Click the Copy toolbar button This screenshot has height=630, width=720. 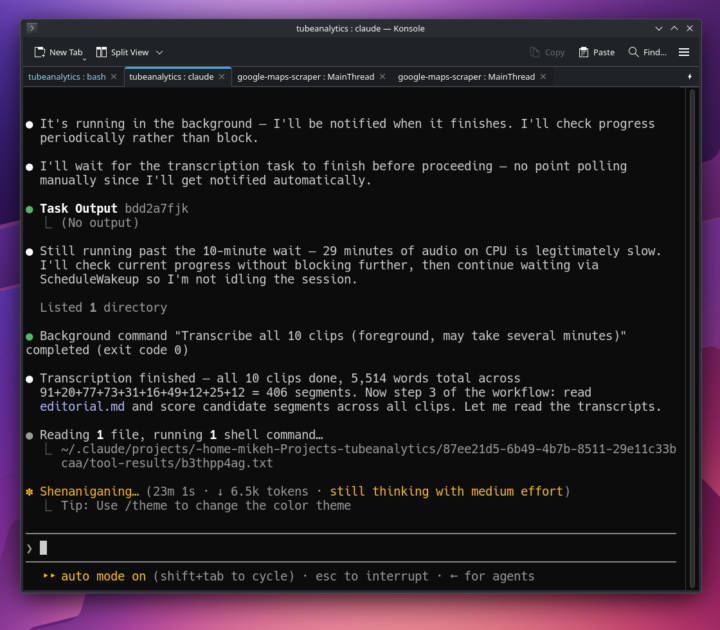(x=547, y=52)
